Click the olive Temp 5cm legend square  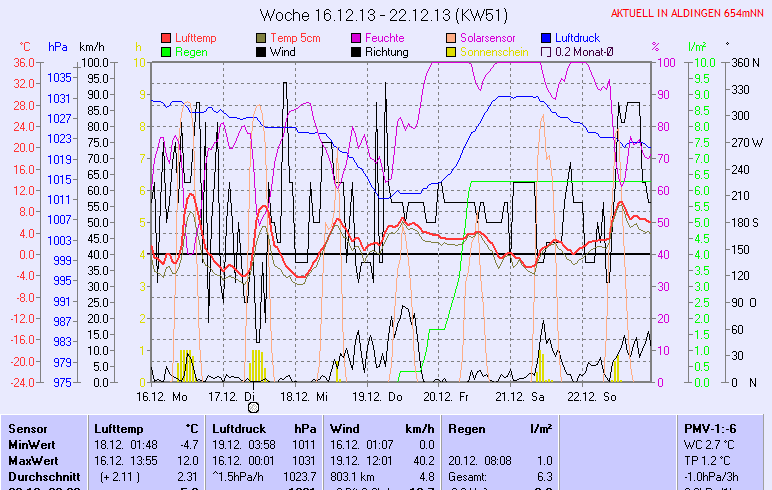pos(261,37)
